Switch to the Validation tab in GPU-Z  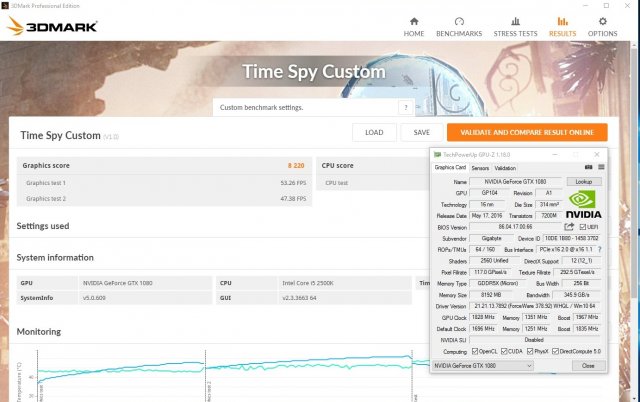(x=505, y=168)
